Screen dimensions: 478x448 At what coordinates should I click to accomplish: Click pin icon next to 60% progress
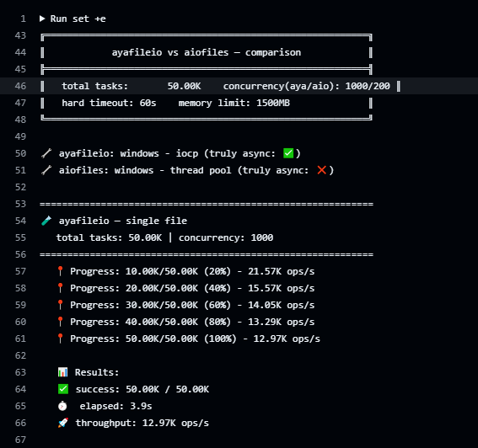pyautogui.click(x=61, y=305)
